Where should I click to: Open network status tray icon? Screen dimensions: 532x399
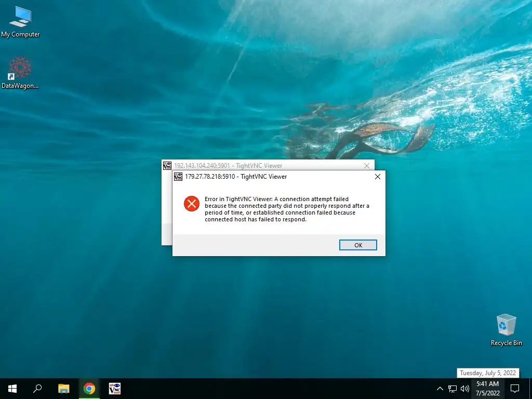point(453,389)
